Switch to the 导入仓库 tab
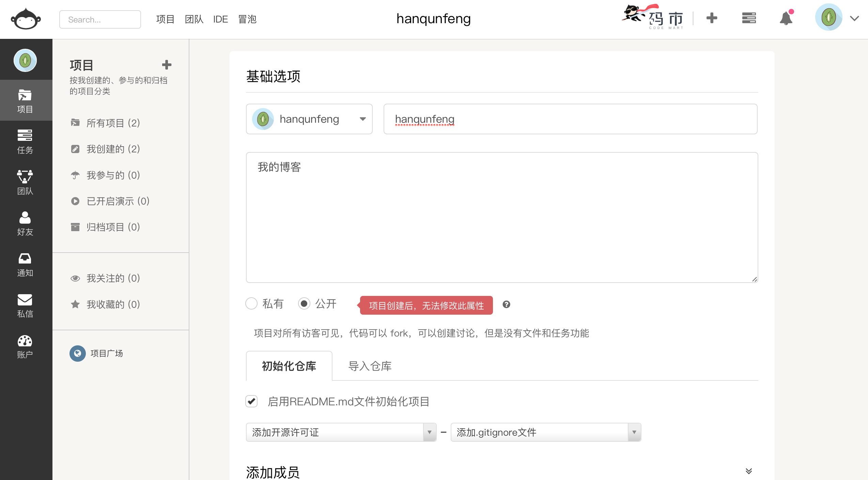 [370, 366]
